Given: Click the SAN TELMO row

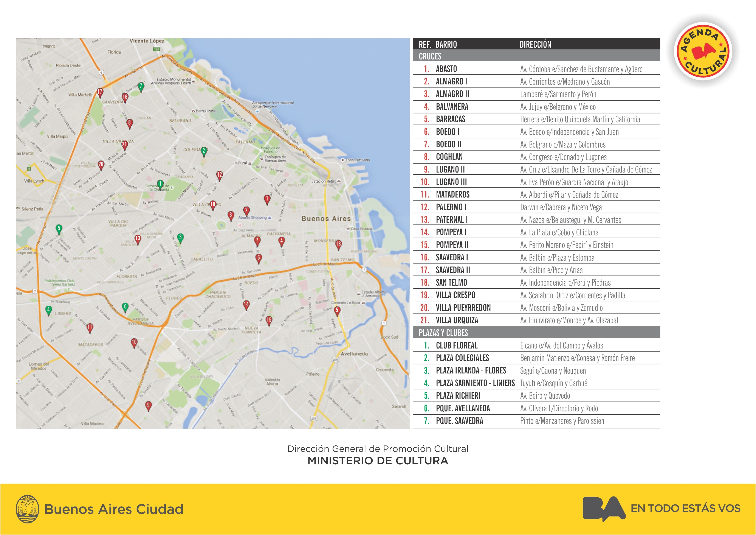Looking at the screenshot, I should [x=537, y=282].
